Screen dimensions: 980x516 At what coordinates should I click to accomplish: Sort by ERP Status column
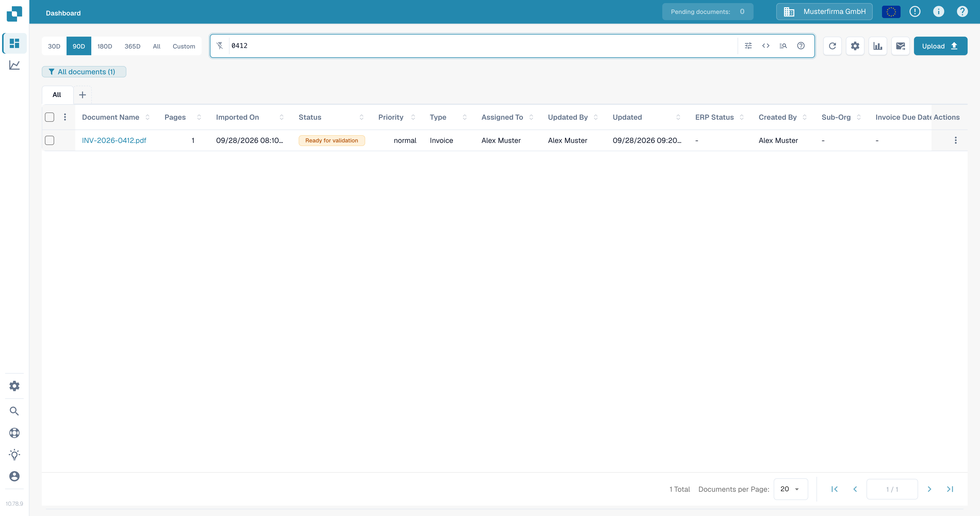[741, 117]
